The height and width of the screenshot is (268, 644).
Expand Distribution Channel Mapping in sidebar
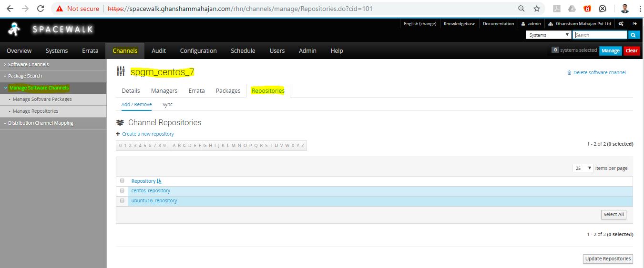pos(41,123)
